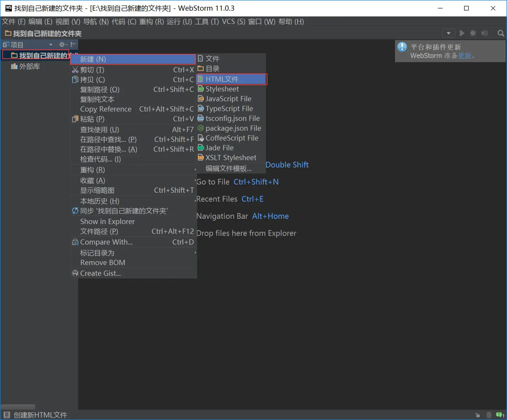Click the TypeScript File icon

pyautogui.click(x=201, y=109)
